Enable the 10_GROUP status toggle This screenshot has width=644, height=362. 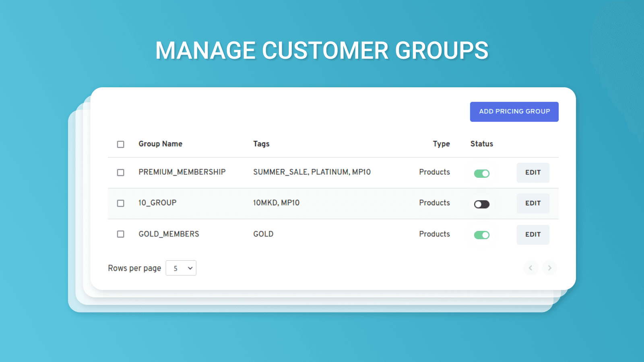482,204
